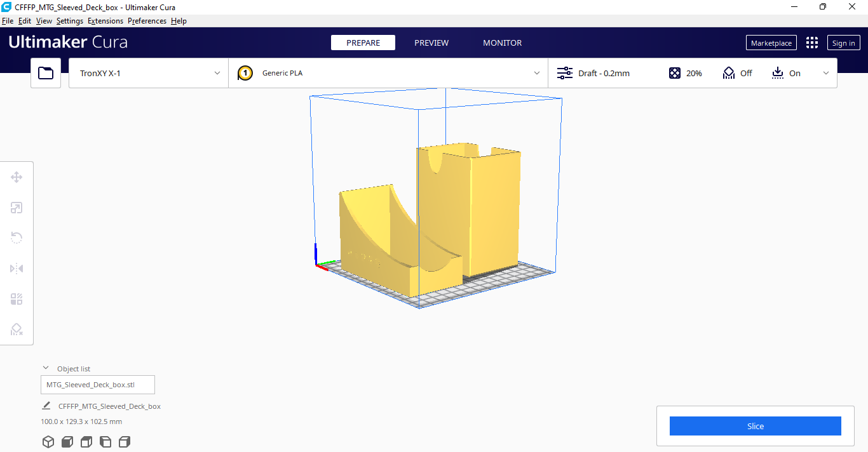Expand the print settings panel chevron
Screen dimensions: 868x452
point(826,73)
